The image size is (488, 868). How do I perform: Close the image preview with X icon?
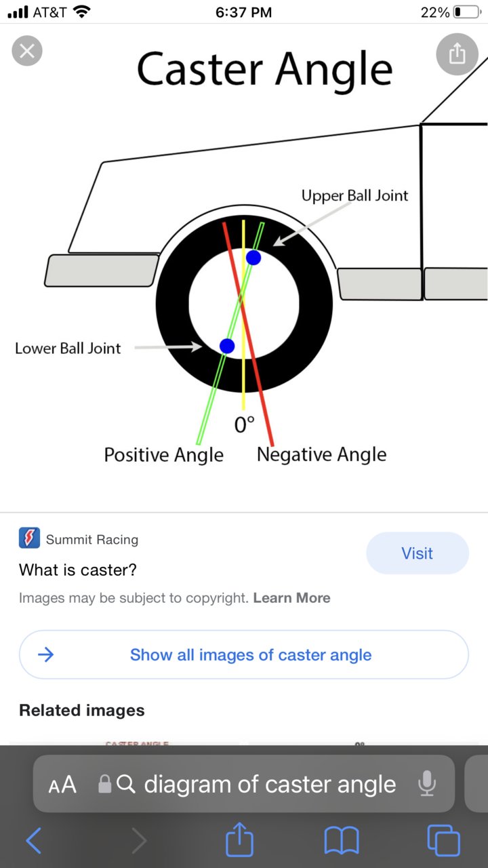(27, 51)
